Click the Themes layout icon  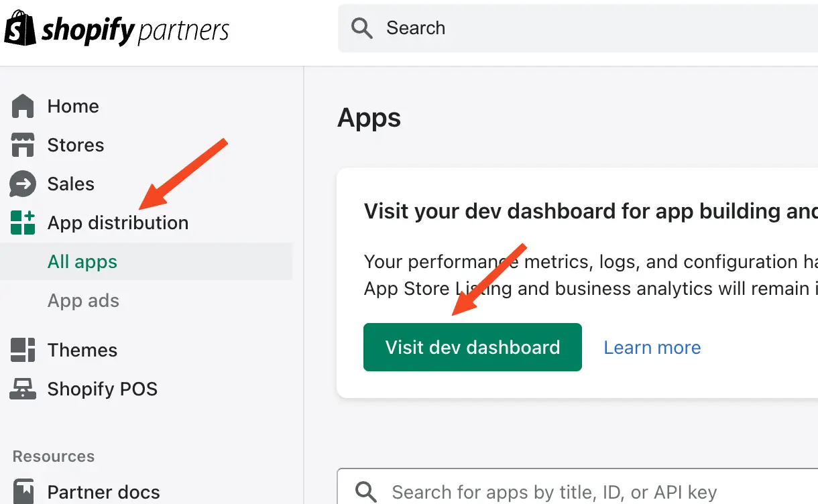click(x=23, y=350)
